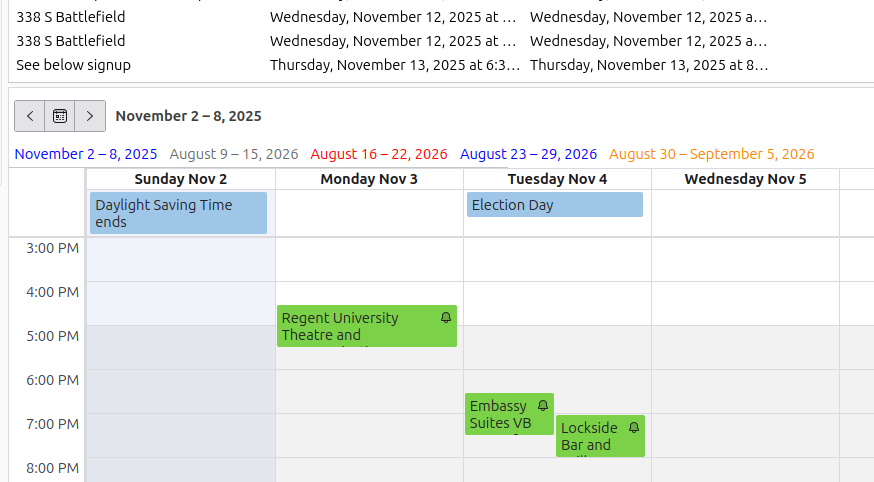This screenshot has width=874, height=482.
Task: Click the Monday Nov 3 day header
Action: pyautogui.click(x=369, y=179)
